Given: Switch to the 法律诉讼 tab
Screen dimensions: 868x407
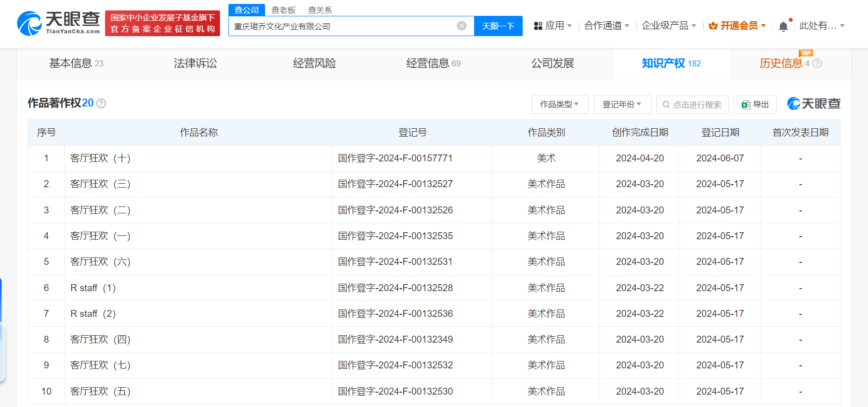Looking at the screenshot, I should 195,63.
